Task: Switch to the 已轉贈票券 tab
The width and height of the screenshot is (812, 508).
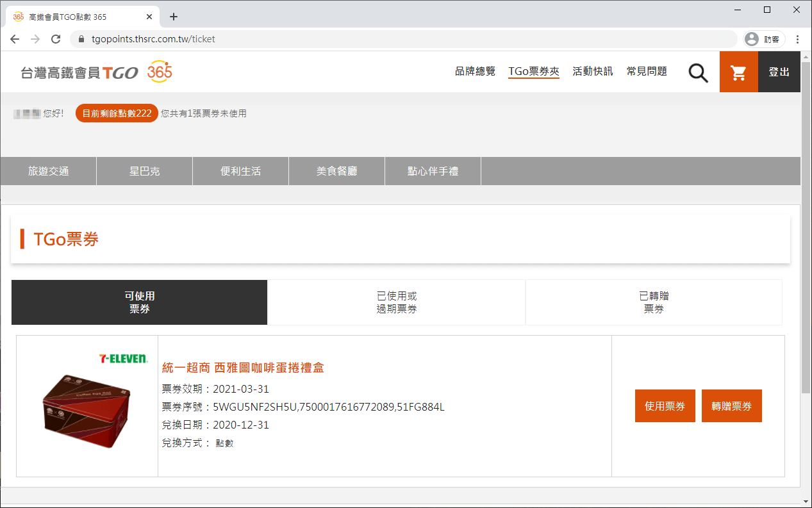Action: click(x=654, y=302)
